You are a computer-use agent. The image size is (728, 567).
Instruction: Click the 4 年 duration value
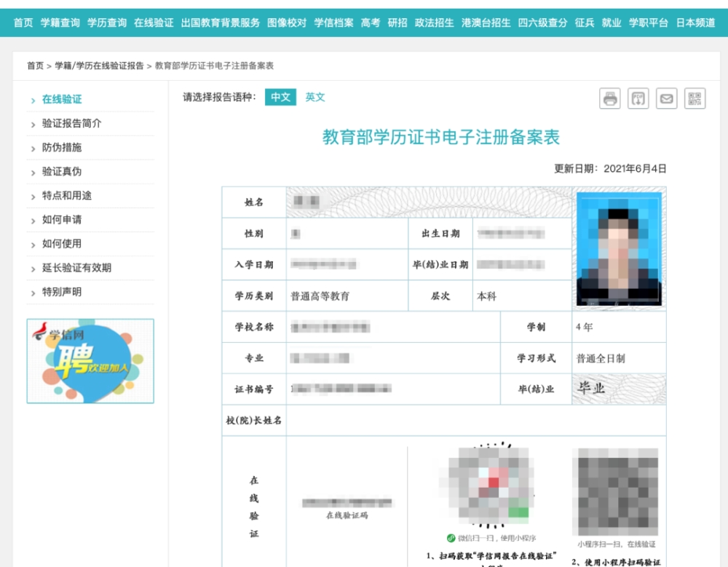point(584,328)
